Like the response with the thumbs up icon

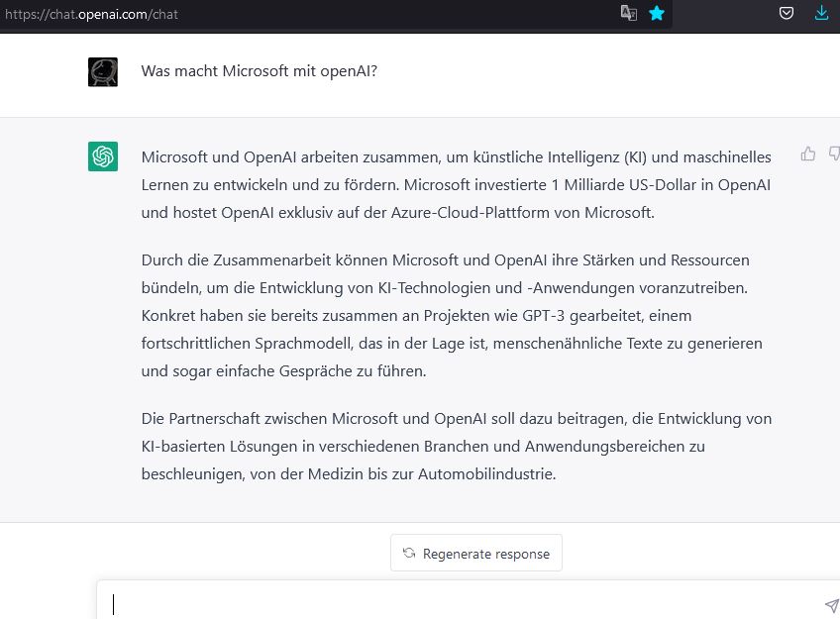pyautogui.click(x=808, y=154)
